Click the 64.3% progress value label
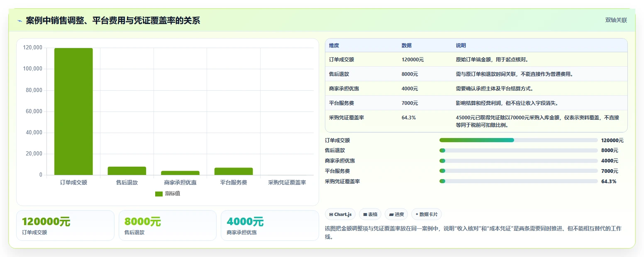 609,182
